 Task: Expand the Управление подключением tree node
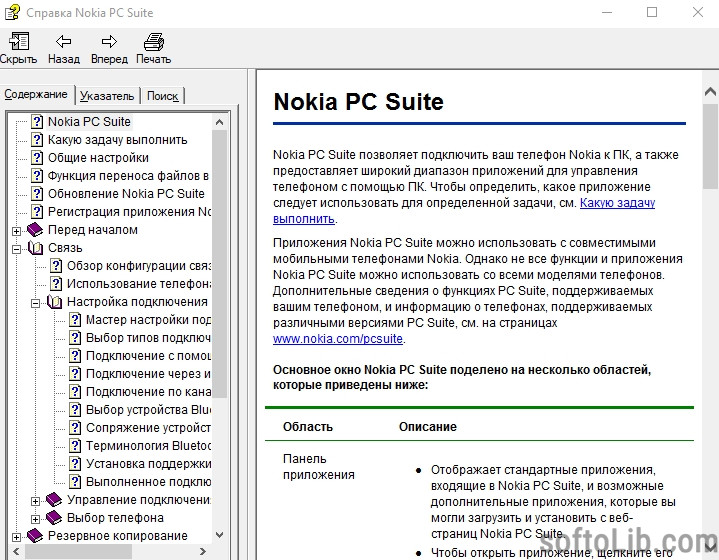[35, 501]
